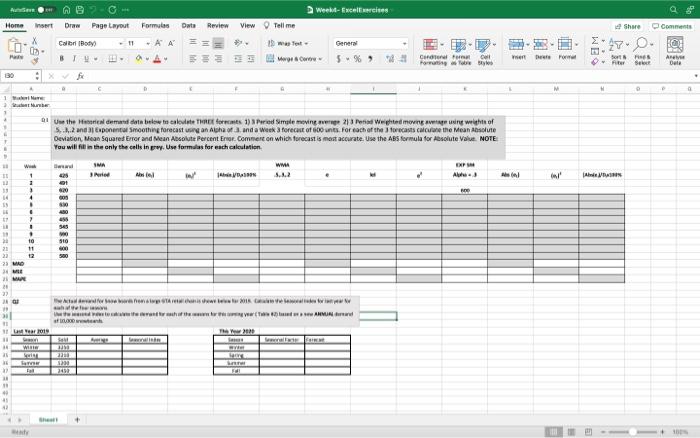The width and height of the screenshot is (700, 438).
Task: Click the Home house icon in title bar
Action: [66, 10]
